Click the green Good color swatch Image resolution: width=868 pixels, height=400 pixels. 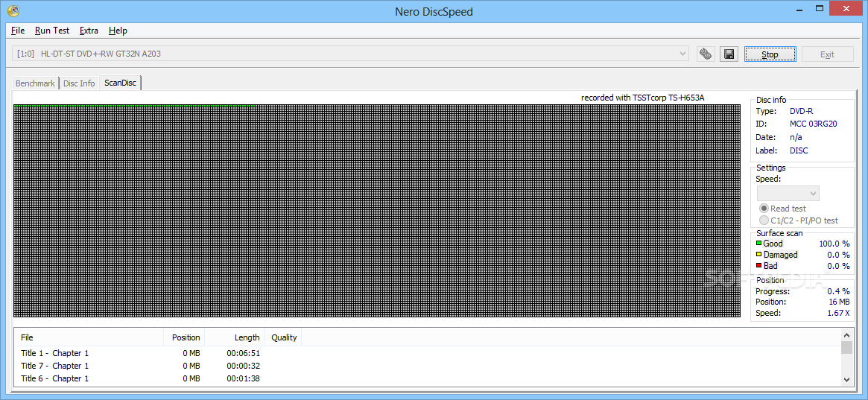click(759, 244)
